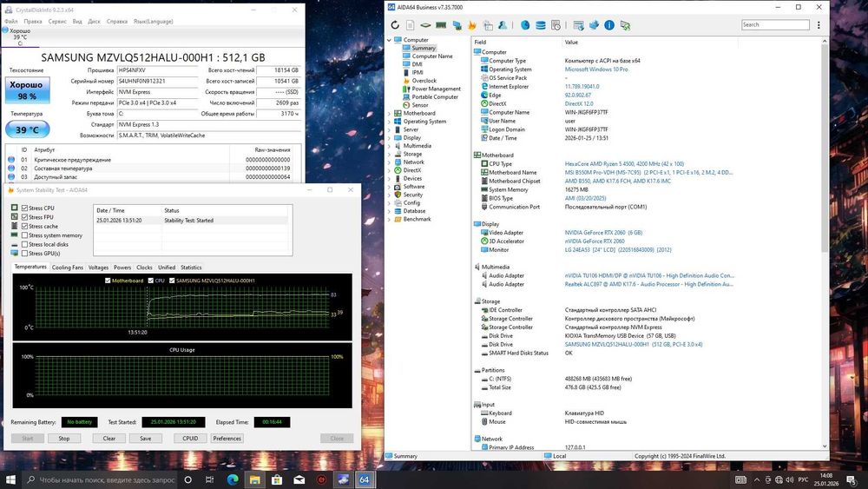This screenshot has height=489, width=868.
Task: Click the Microsoft Windows 10 Pro link
Action: pyautogui.click(x=596, y=69)
